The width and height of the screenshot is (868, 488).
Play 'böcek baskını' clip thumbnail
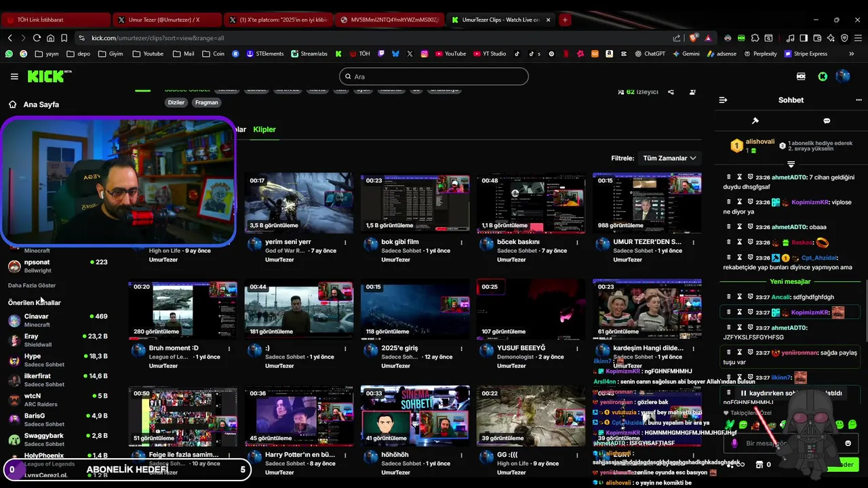(531, 203)
